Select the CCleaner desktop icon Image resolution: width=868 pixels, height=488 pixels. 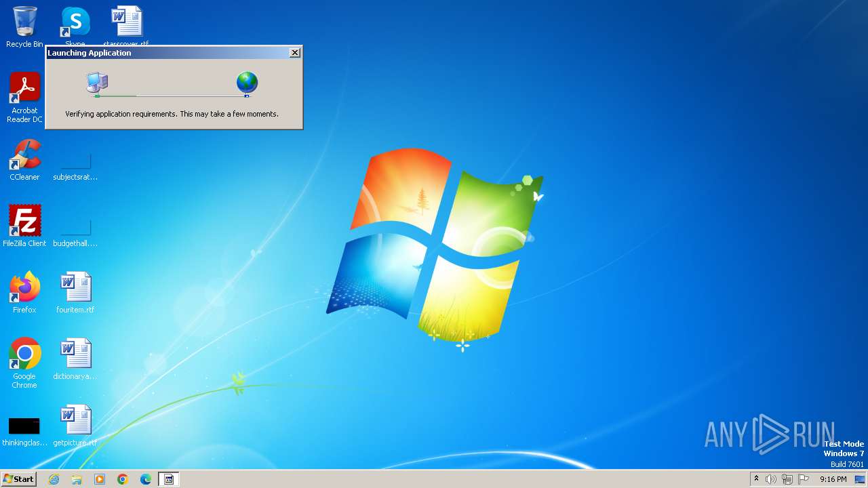[x=24, y=160]
